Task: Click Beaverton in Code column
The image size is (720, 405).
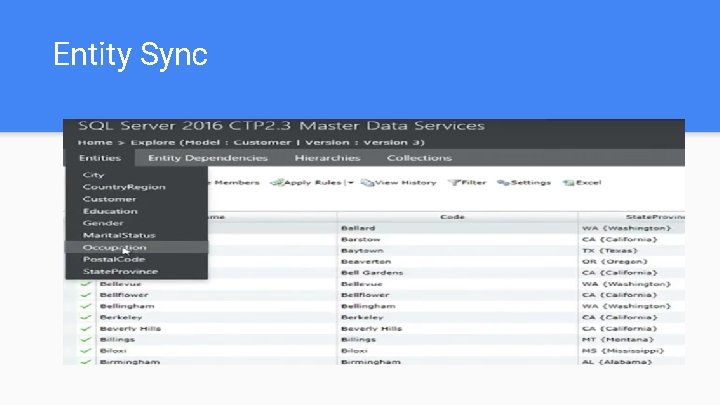Action: pos(366,262)
